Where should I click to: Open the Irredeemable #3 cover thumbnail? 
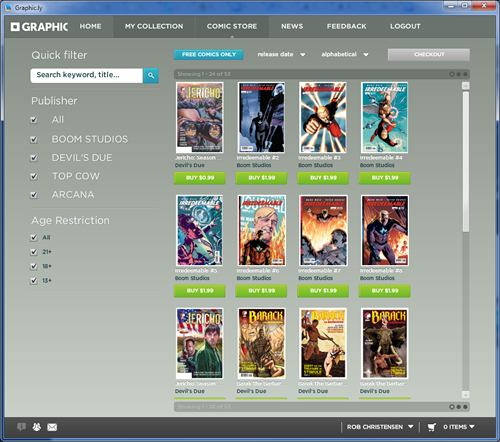click(323, 117)
